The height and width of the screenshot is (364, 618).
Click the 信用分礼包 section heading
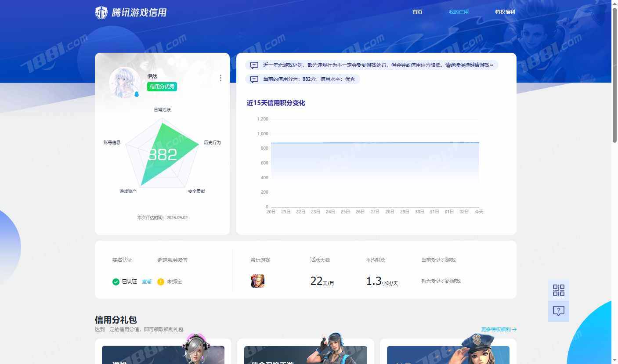coord(116,320)
